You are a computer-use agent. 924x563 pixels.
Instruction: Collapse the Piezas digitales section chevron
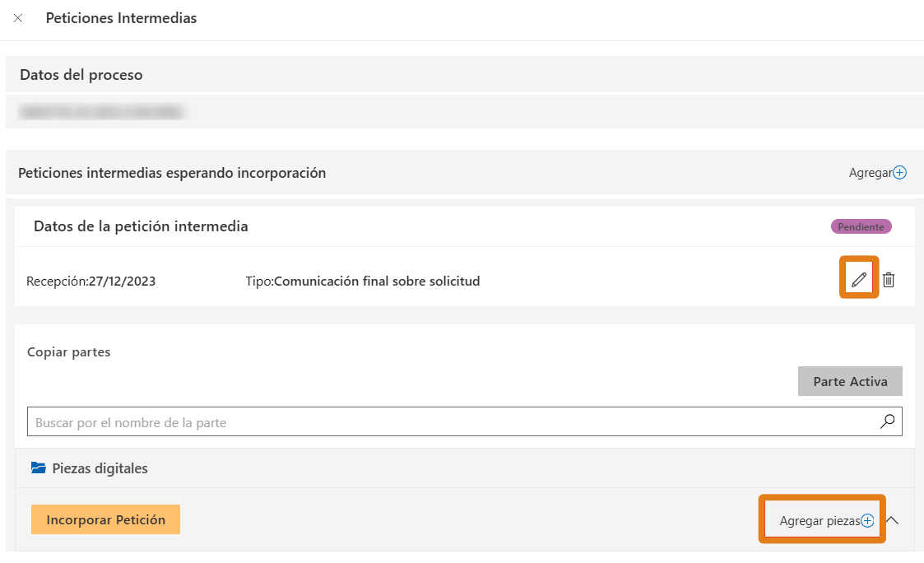point(893,520)
